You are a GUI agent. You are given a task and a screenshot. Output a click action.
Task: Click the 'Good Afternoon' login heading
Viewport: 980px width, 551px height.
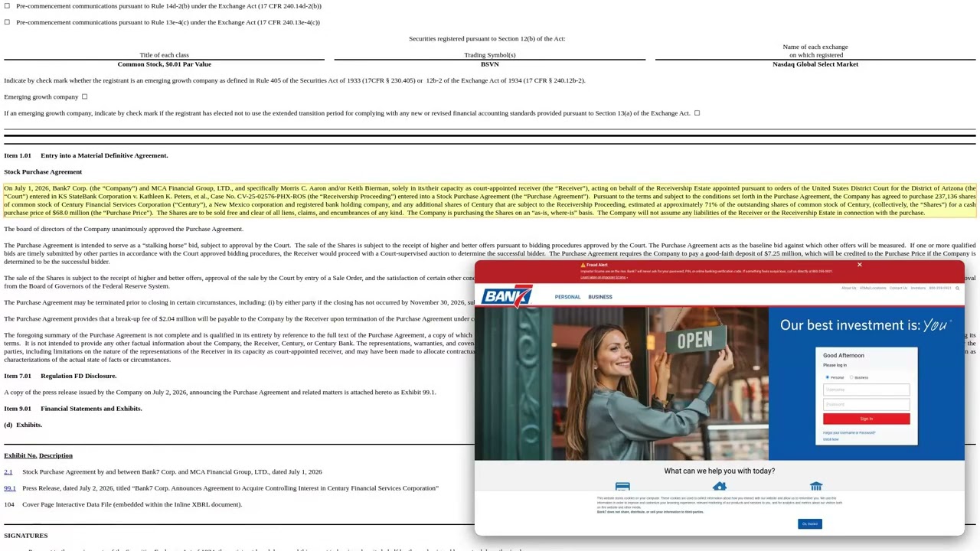pos(844,356)
